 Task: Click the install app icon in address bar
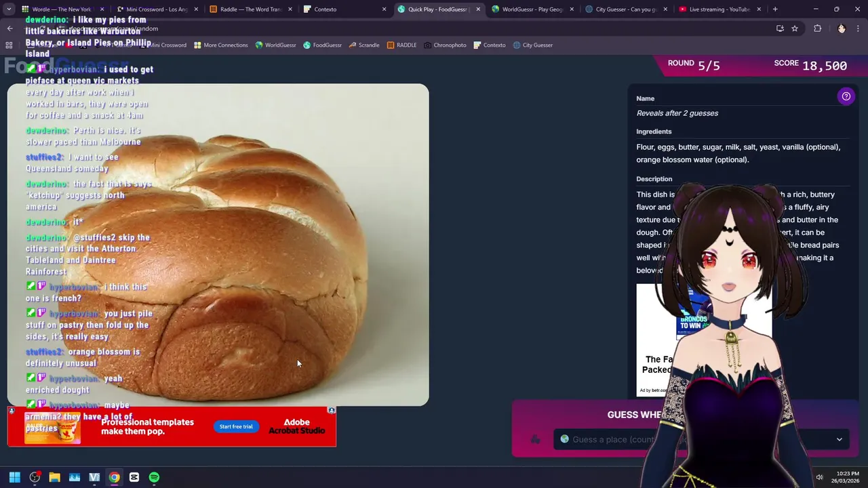pos(780,28)
